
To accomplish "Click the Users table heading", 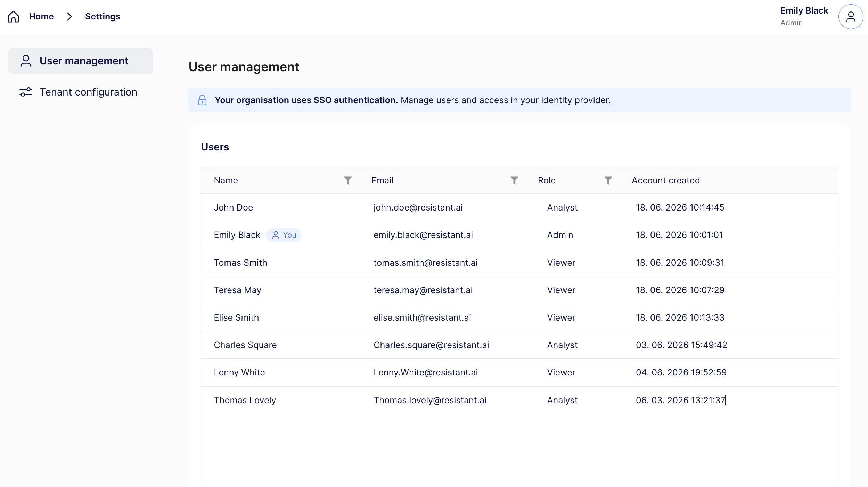I will 215,147.
